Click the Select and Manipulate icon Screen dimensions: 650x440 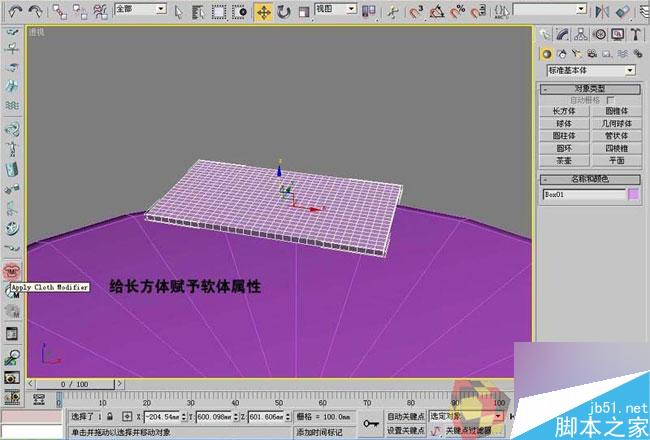392,12
